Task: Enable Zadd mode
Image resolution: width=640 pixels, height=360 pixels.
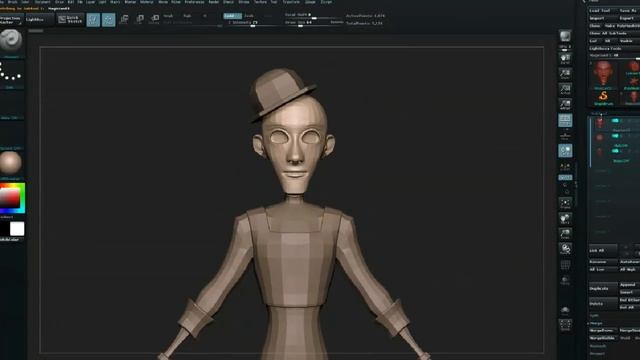Action: 232,16
